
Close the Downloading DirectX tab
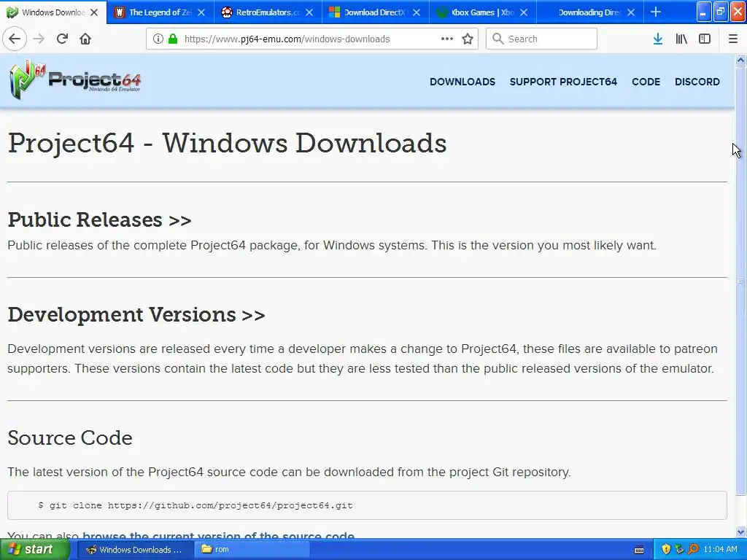631,12
